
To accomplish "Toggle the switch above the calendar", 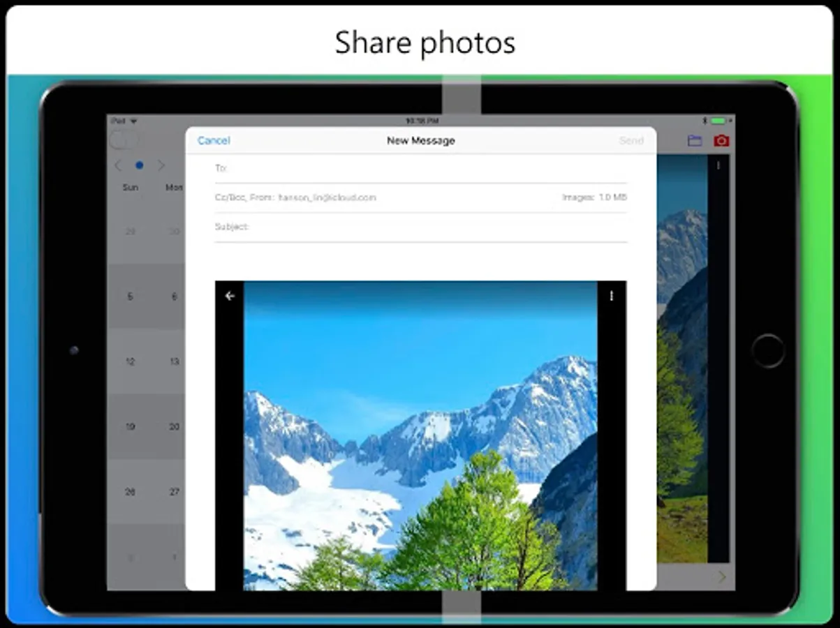I will click(125, 140).
